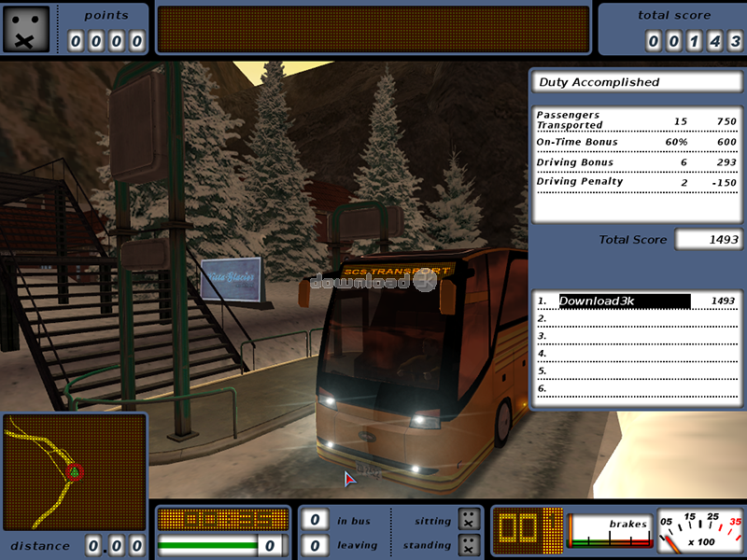Click the passenger mood smiley icon top-left

click(x=25, y=28)
